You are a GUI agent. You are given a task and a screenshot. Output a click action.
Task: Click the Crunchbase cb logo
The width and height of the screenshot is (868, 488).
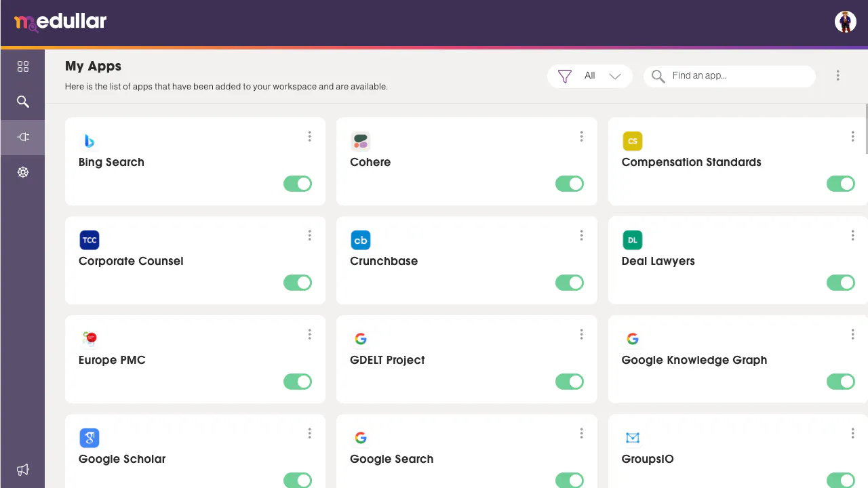(x=361, y=240)
